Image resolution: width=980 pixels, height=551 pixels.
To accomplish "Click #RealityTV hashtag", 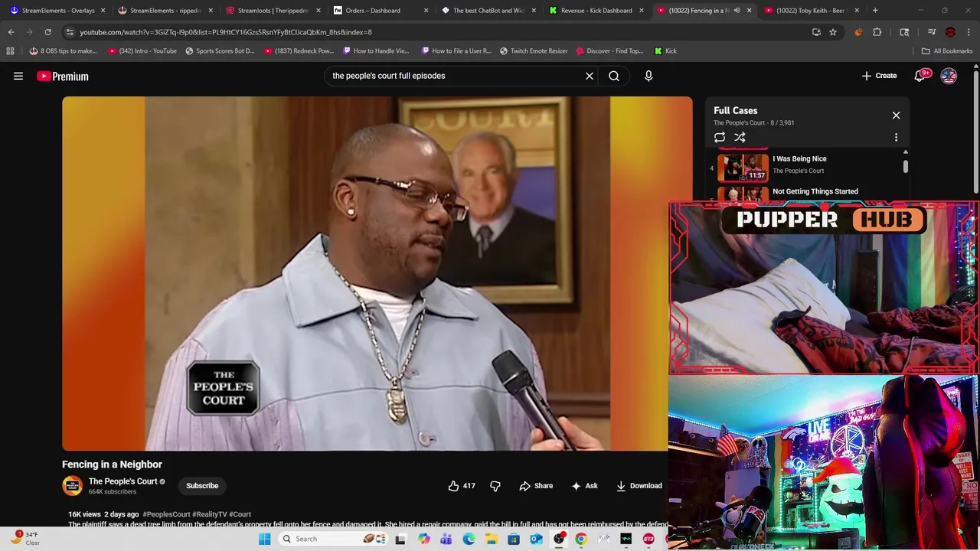I will (x=210, y=514).
